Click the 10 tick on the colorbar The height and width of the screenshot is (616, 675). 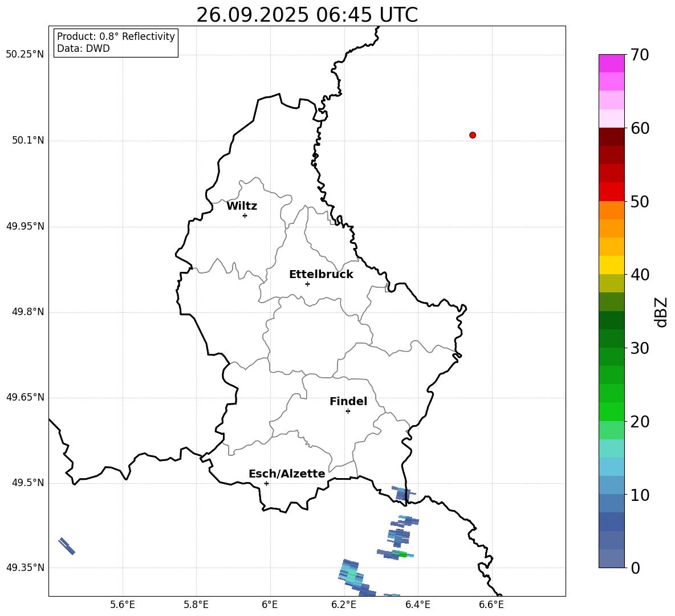(640, 495)
